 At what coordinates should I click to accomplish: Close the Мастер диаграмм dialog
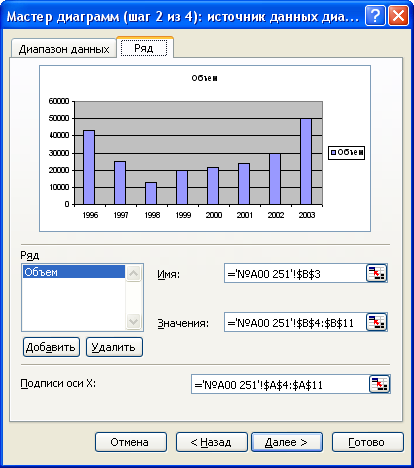coord(398,16)
